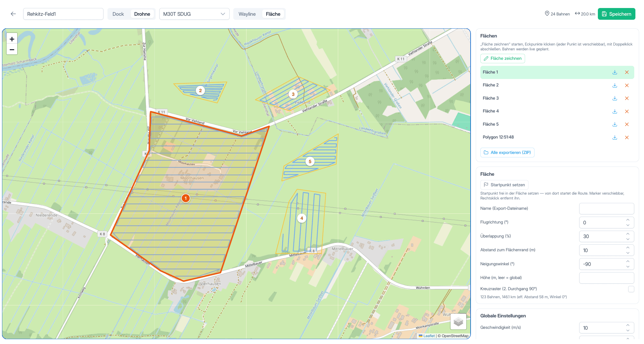Zoom out of the map

[12, 50]
